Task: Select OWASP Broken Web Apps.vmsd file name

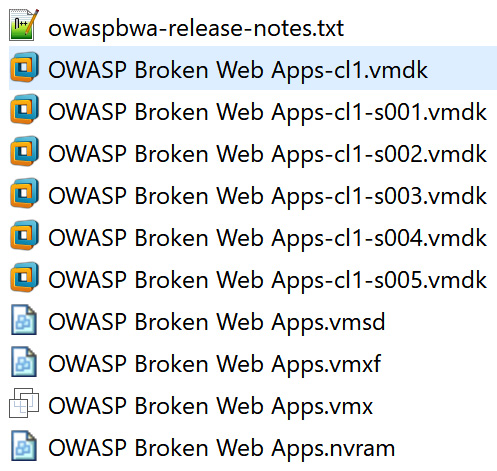Action: point(217,322)
